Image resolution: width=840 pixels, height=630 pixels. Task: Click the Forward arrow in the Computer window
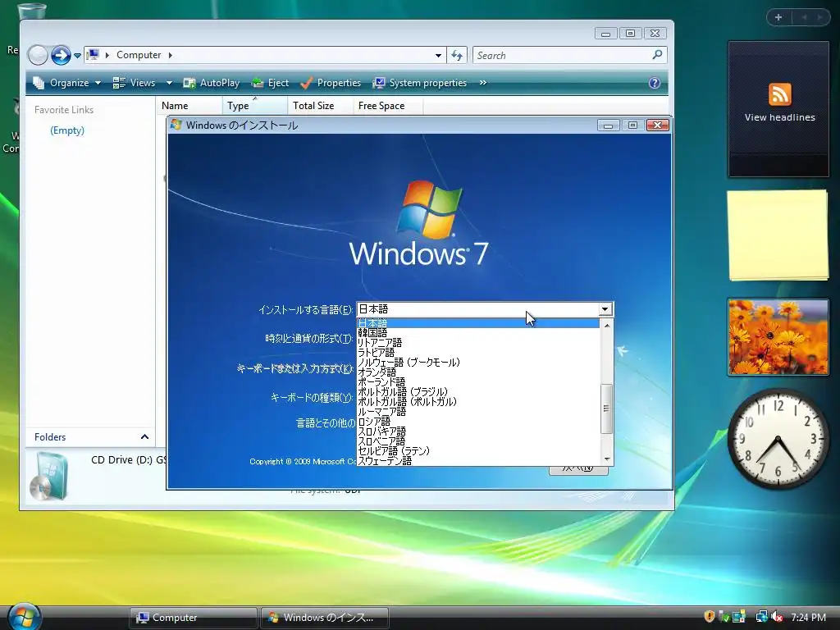(x=61, y=55)
